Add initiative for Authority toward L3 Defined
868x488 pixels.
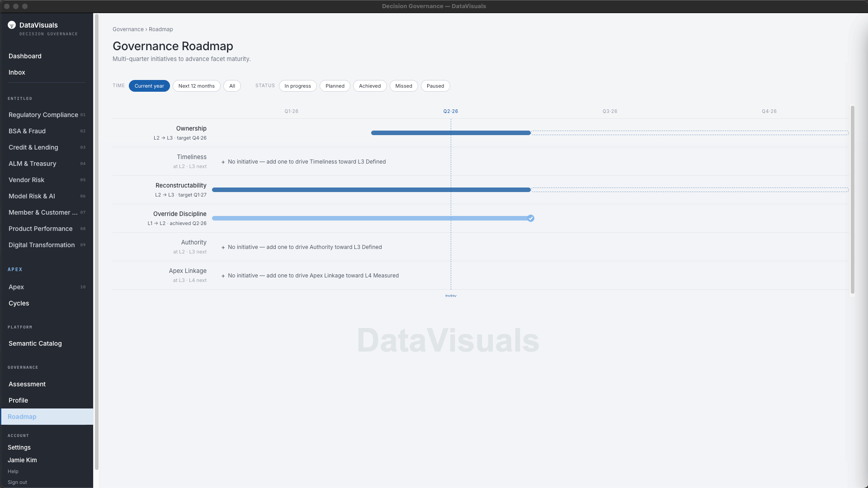point(302,247)
